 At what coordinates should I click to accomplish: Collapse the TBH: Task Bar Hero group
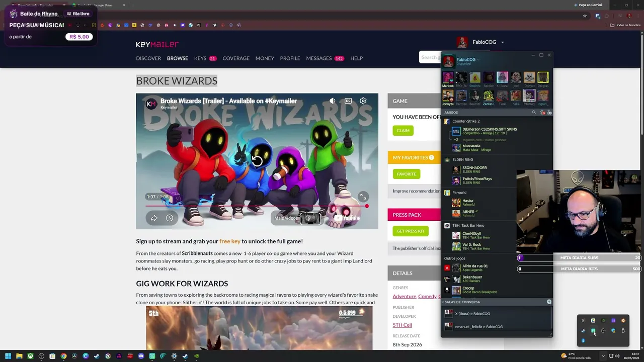point(468,226)
